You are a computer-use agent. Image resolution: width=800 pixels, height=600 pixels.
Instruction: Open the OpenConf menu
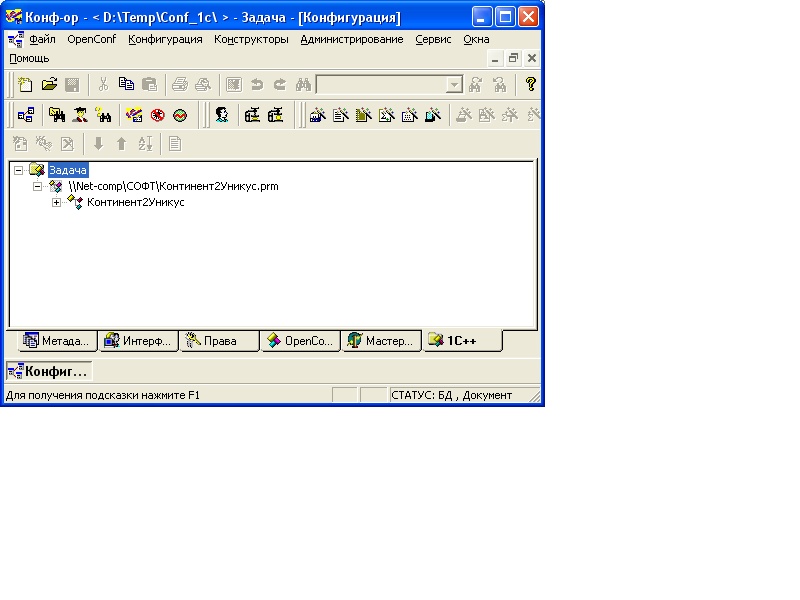[92, 39]
